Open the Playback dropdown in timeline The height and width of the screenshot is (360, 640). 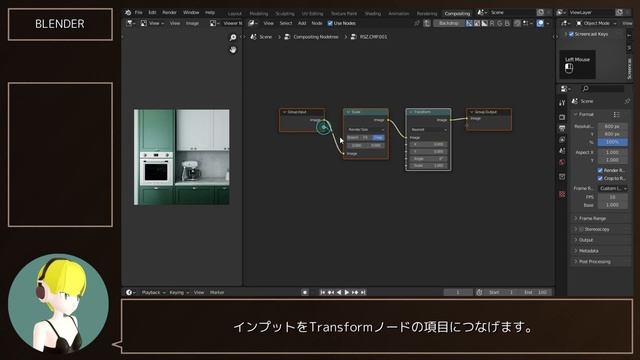[153, 293]
